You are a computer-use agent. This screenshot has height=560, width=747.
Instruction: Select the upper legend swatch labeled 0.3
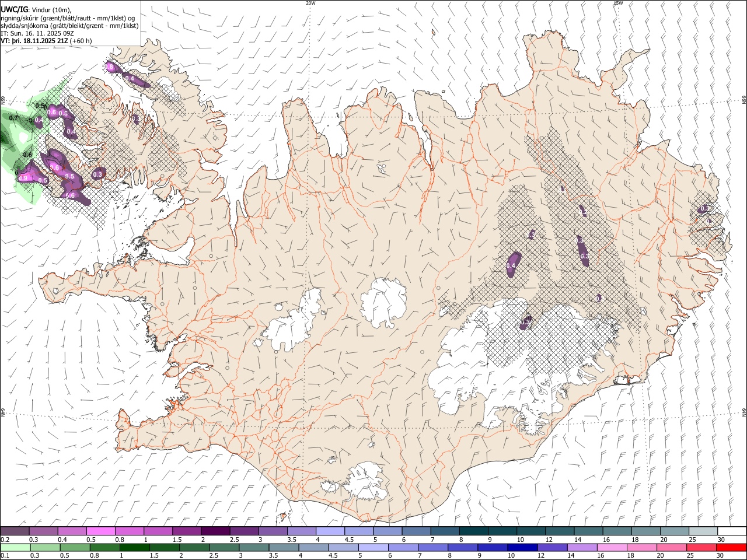44,531
